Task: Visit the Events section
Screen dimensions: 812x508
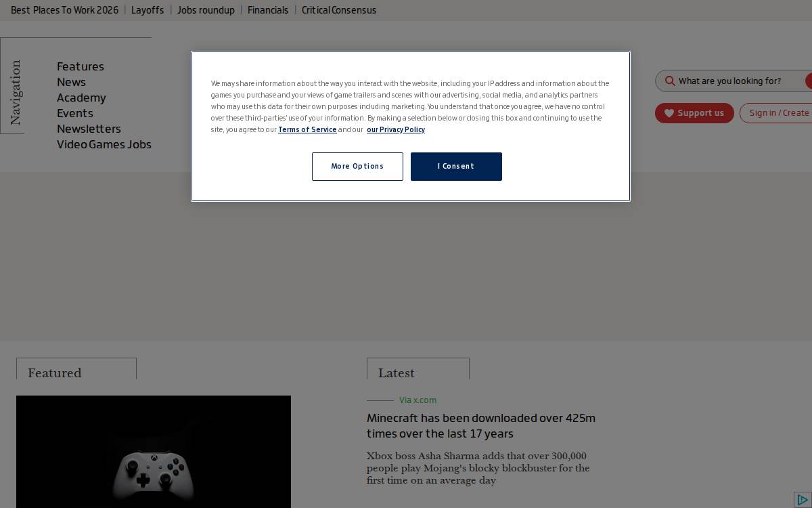Action: pos(75,113)
